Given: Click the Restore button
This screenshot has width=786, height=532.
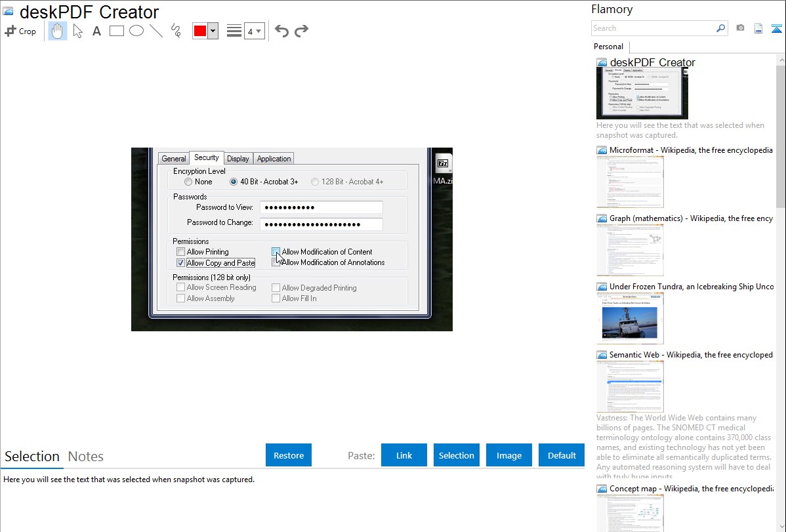Looking at the screenshot, I should click(289, 455).
